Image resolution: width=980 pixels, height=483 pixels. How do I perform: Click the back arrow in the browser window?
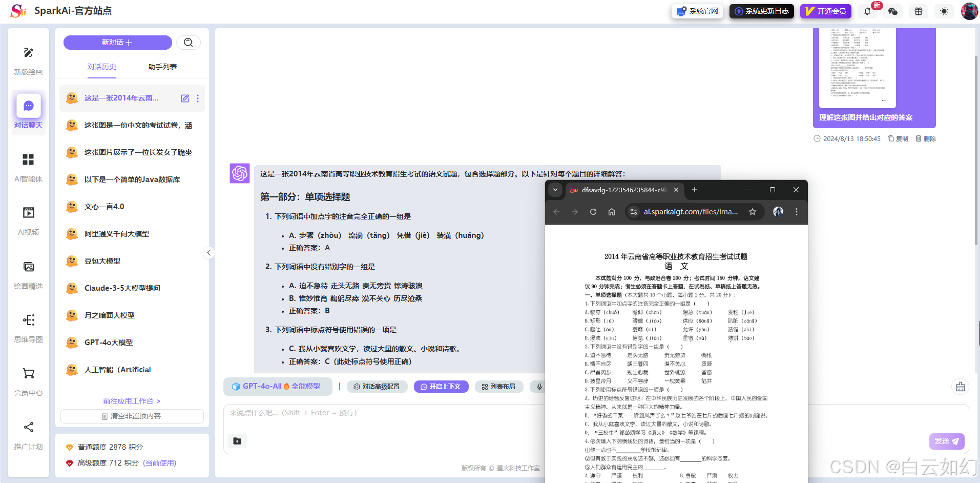pyautogui.click(x=556, y=212)
